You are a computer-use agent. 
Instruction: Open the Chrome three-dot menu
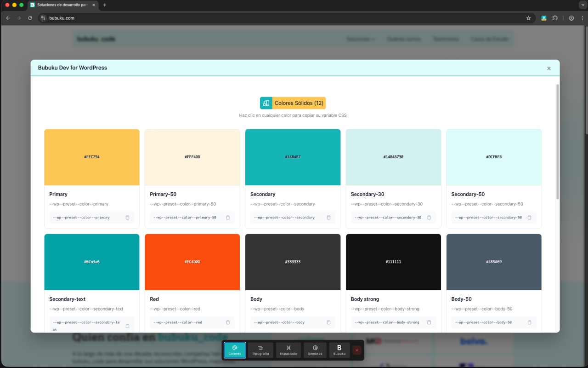[582, 18]
